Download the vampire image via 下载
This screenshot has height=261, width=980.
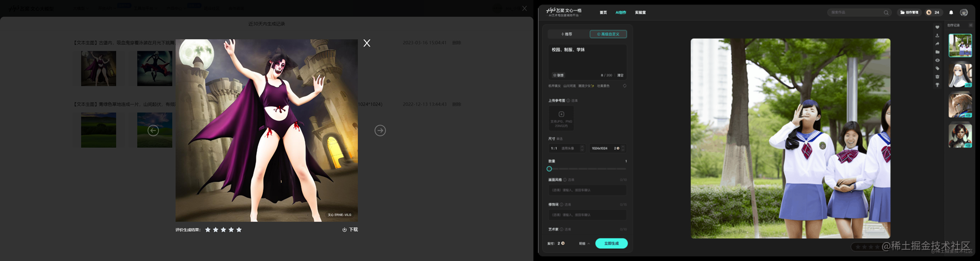(350, 229)
